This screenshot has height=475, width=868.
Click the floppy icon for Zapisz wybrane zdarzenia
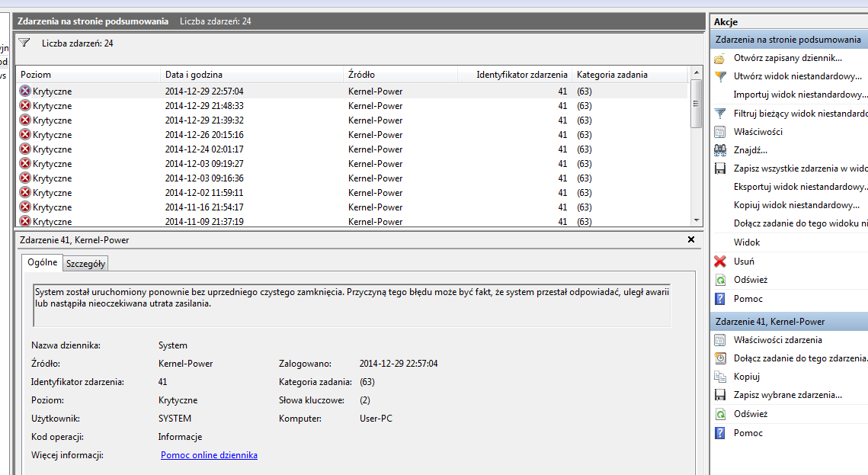719,395
